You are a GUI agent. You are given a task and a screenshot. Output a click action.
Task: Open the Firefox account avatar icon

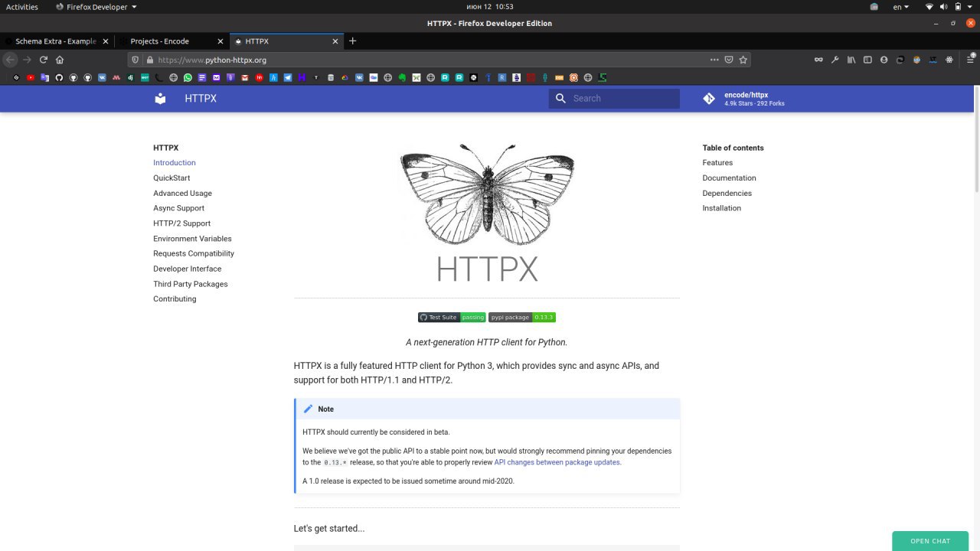click(x=884, y=59)
